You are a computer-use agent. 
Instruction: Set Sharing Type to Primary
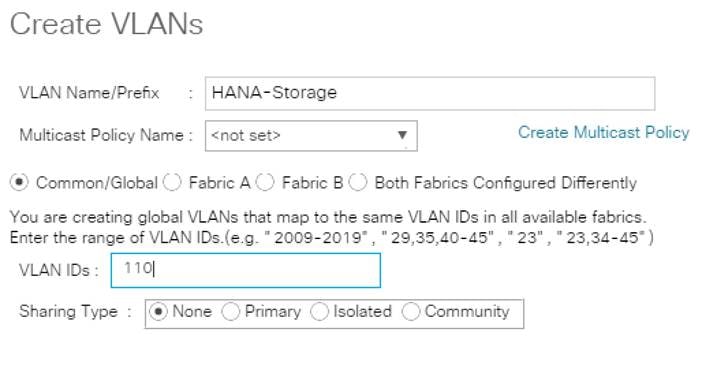click(231, 311)
